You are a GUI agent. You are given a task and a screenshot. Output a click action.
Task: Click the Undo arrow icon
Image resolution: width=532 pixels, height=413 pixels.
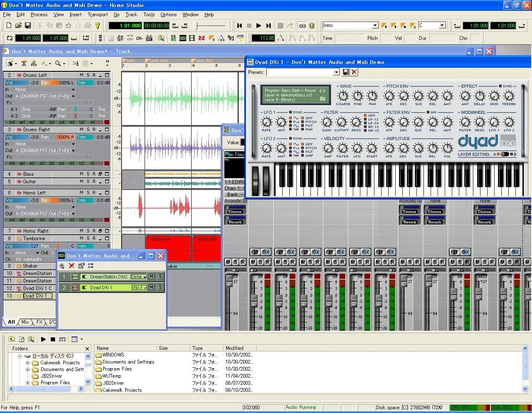pos(69,25)
